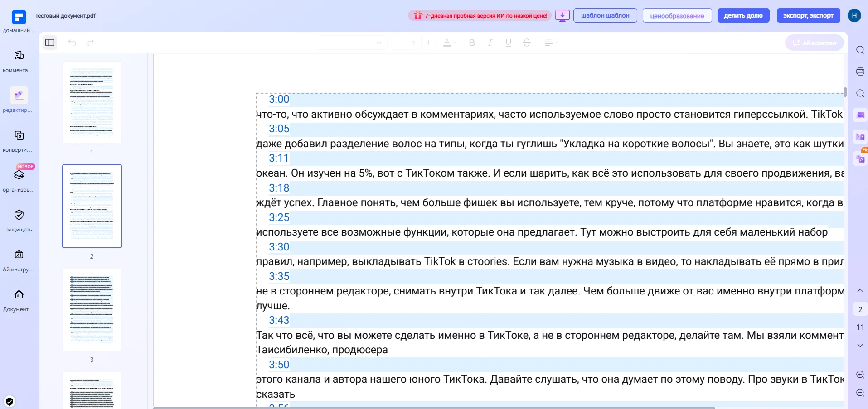Click the export button
The width and height of the screenshot is (868, 409).
coord(808,16)
